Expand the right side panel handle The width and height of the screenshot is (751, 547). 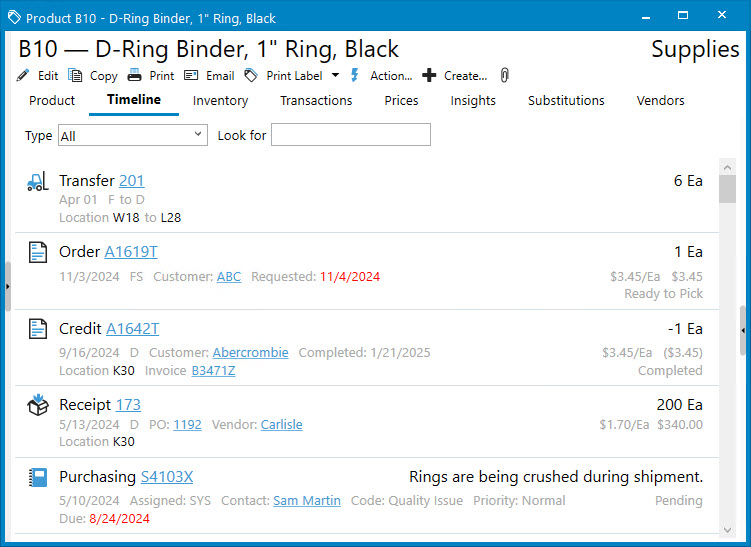743,330
